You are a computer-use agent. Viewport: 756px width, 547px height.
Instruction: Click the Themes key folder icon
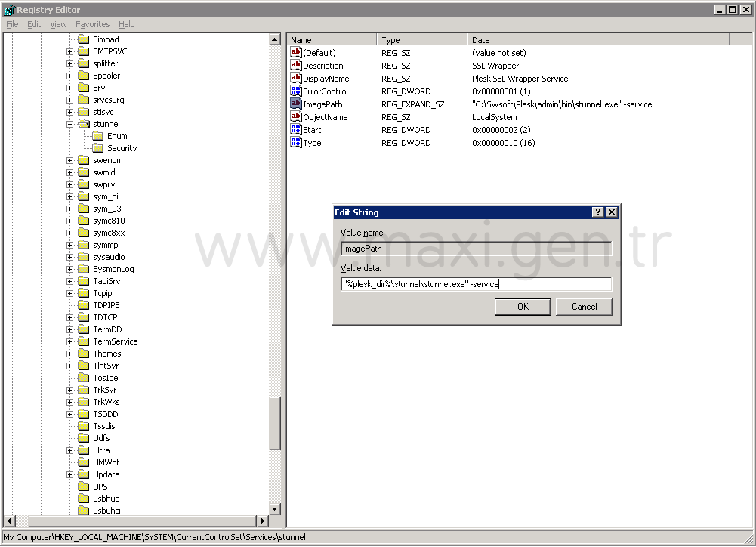[84, 354]
